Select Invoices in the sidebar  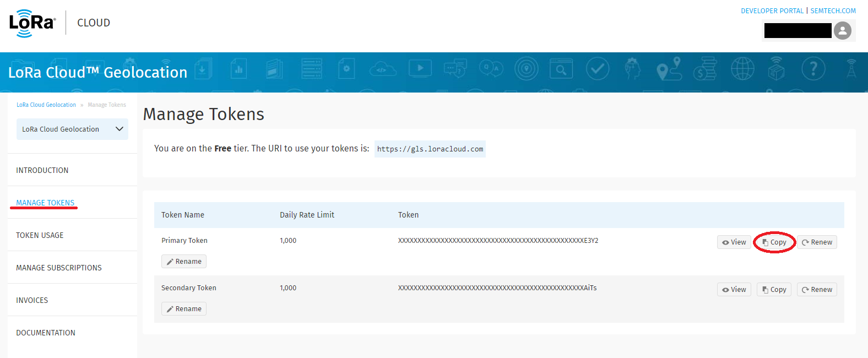(32, 300)
